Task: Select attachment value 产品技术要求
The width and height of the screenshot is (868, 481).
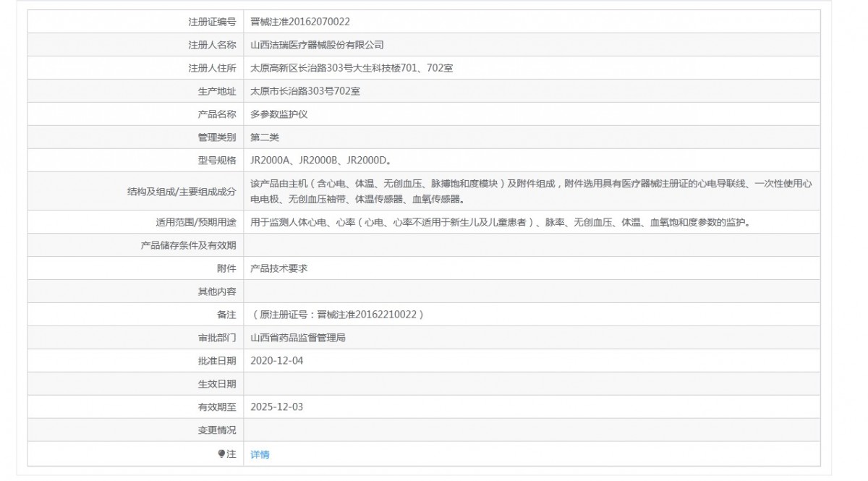Action: point(279,268)
